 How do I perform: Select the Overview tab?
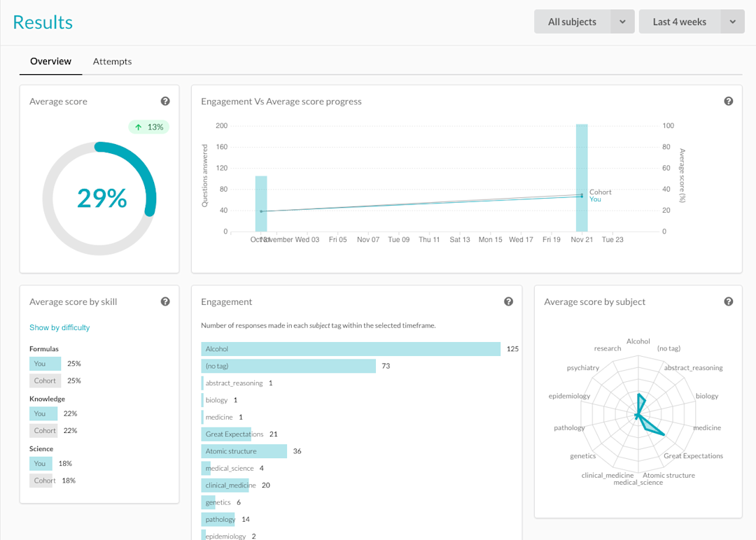(x=50, y=62)
